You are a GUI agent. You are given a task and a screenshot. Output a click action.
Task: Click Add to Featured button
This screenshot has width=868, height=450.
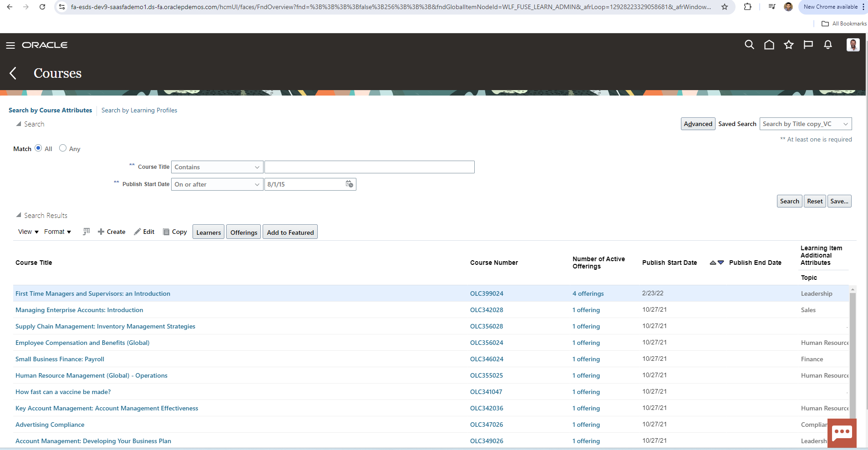[x=290, y=232]
